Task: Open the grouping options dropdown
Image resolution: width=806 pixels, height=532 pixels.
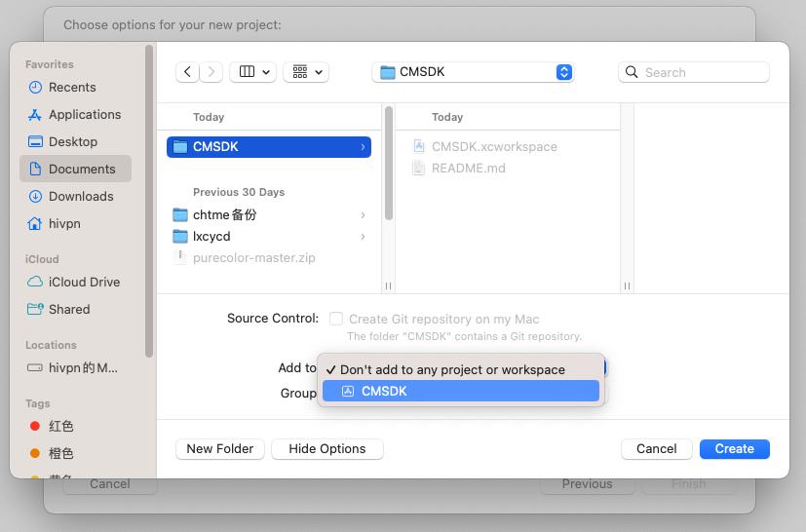Action: coord(306,72)
